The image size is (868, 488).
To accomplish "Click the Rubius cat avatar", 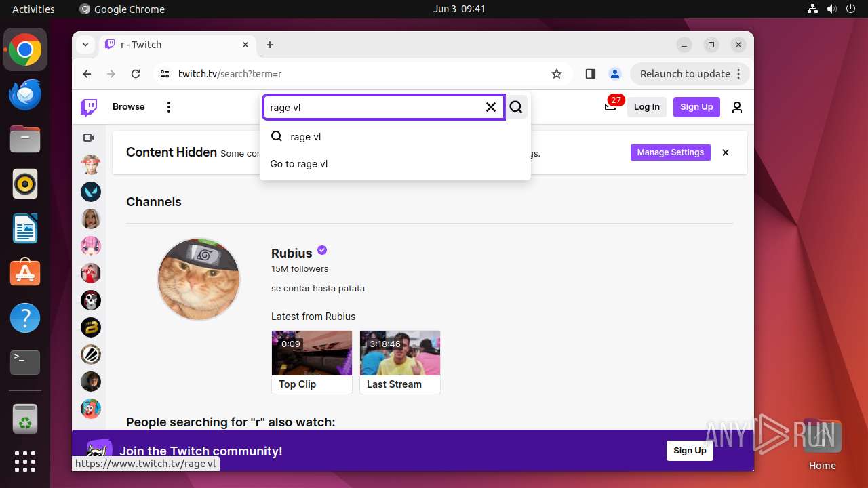I will (x=199, y=279).
